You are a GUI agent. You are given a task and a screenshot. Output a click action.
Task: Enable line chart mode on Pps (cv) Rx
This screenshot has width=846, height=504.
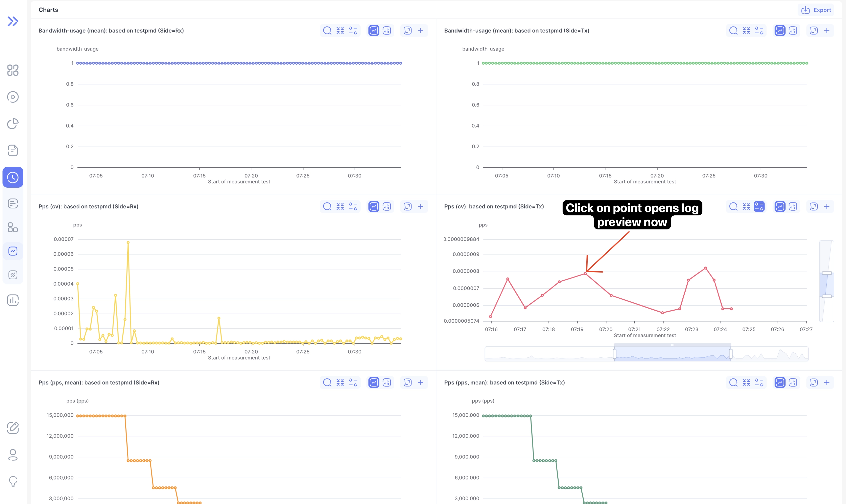374,206
